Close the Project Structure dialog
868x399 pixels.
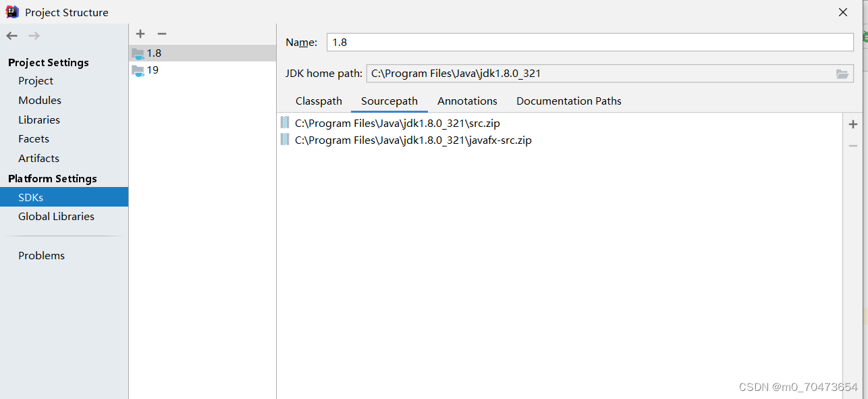843,12
